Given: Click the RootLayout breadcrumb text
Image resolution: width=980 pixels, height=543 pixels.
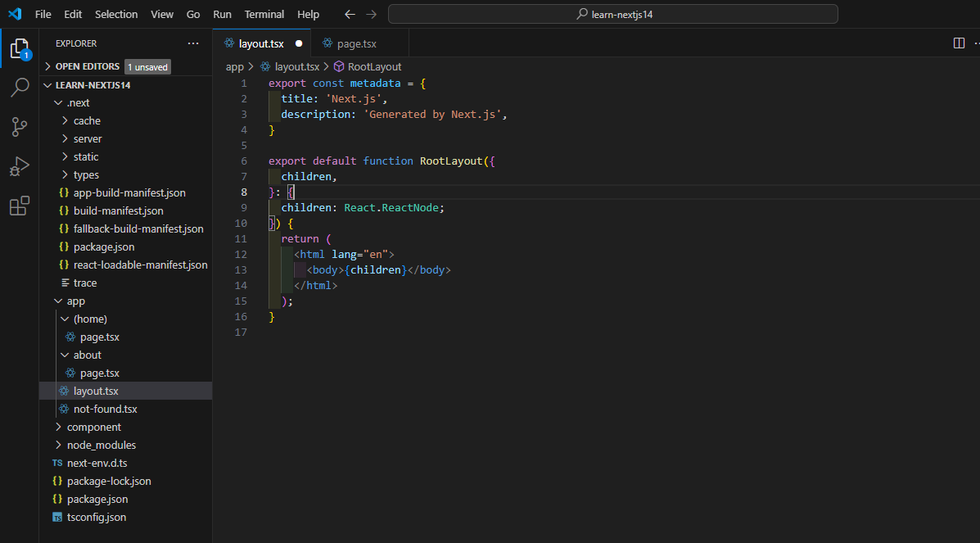Looking at the screenshot, I should pyautogui.click(x=374, y=66).
